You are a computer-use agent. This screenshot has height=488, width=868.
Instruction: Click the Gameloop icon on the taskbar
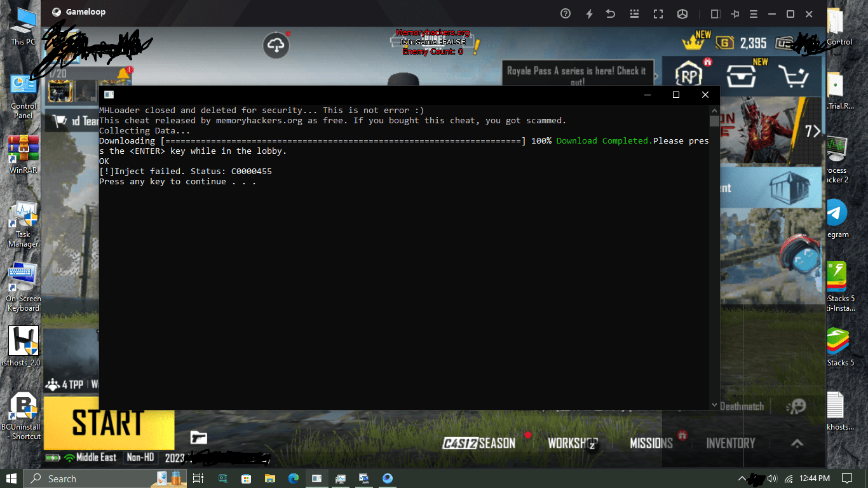click(x=388, y=478)
